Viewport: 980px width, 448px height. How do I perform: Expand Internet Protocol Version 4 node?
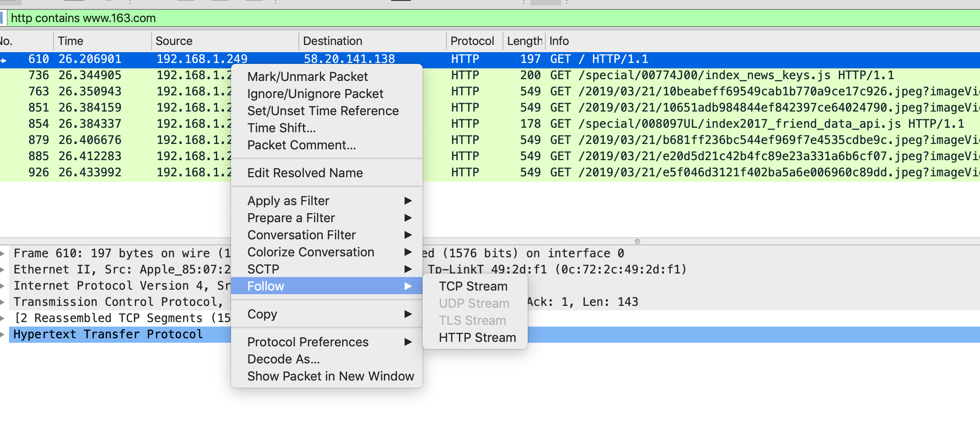pyautogui.click(x=3, y=286)
